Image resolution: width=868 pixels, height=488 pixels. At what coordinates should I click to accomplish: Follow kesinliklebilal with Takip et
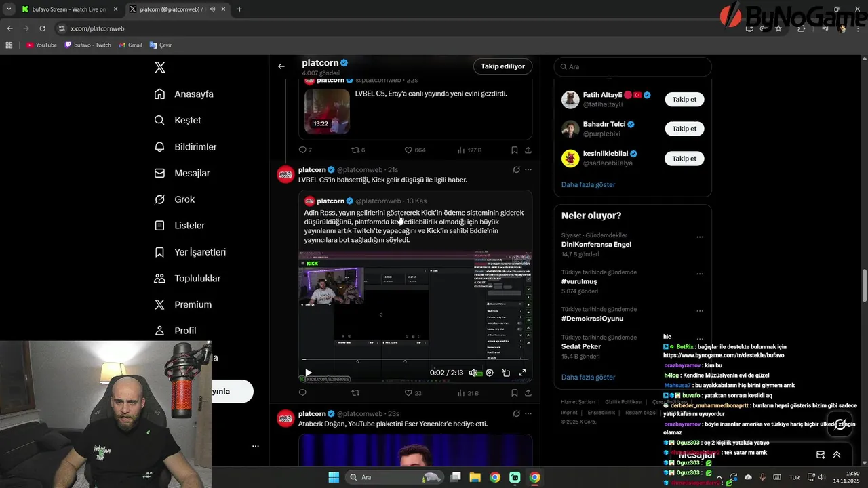click(684, 159)
